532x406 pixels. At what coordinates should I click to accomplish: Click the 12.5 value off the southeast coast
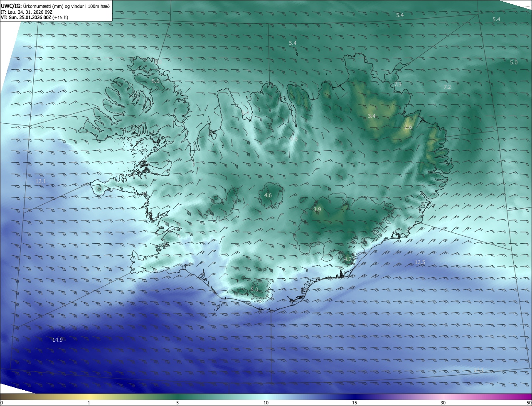tap(420, 262)
